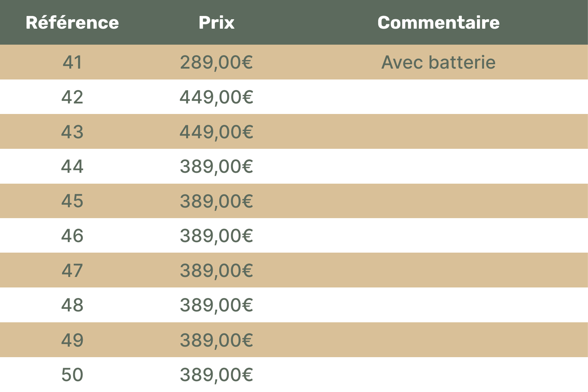Click the Prix column header
The height and width of the screenshot is (392, 588).
(x=216, y=23)
